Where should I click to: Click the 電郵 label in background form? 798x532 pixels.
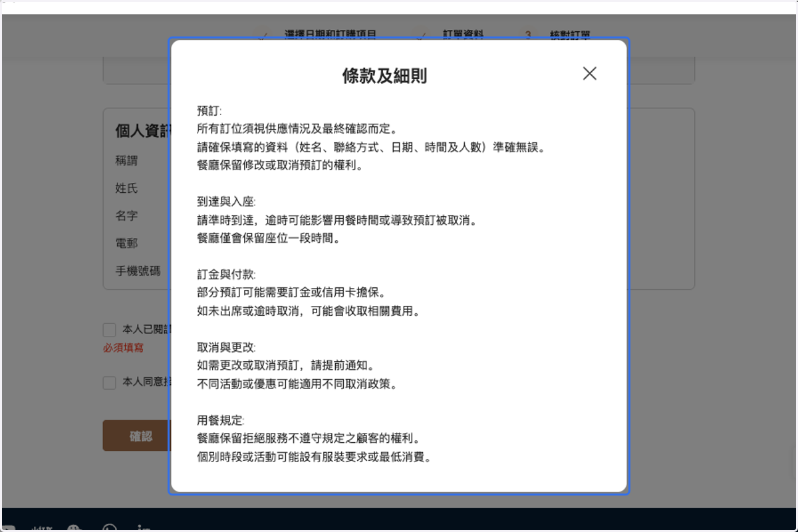pos(126,243)
